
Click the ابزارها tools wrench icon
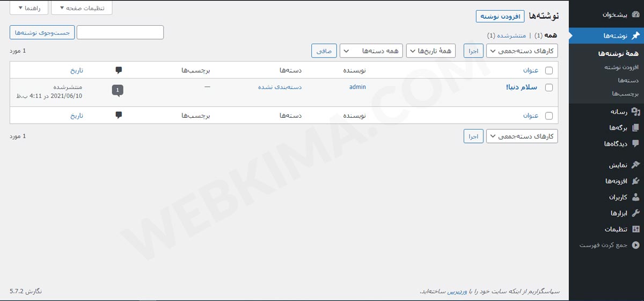click(x=635, y=213)
